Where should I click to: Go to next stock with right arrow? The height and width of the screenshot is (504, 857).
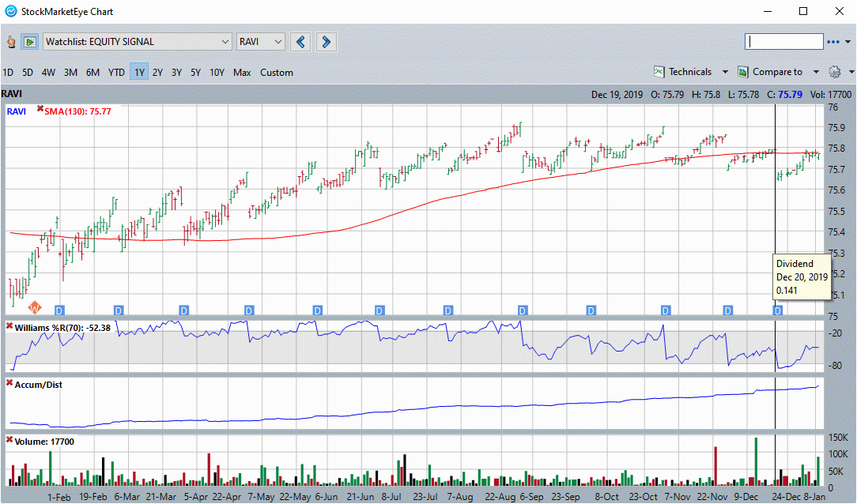[x=325, y=41]
